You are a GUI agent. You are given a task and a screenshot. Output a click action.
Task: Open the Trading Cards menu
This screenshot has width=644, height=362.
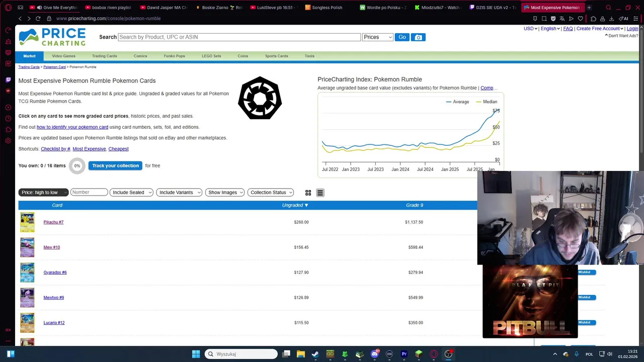105,56
